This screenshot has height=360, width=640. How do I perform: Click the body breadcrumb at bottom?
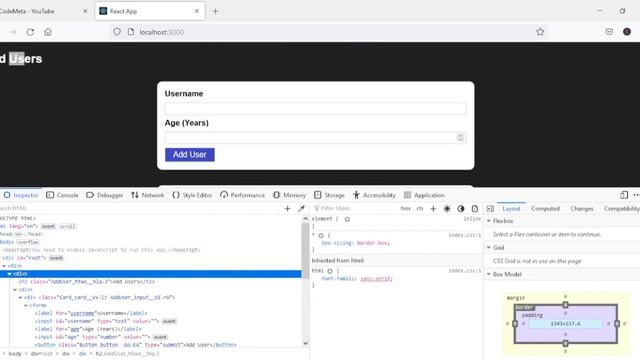click(x=15, y=353)
